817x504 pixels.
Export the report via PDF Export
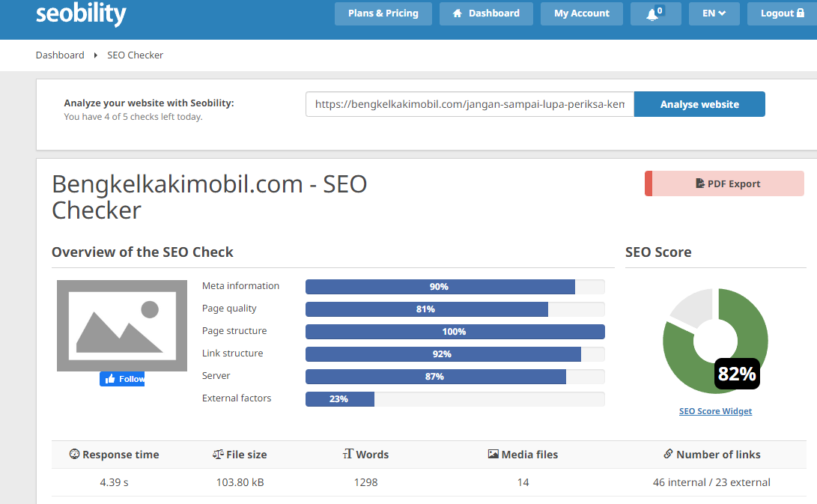click(x=724, y=183)
